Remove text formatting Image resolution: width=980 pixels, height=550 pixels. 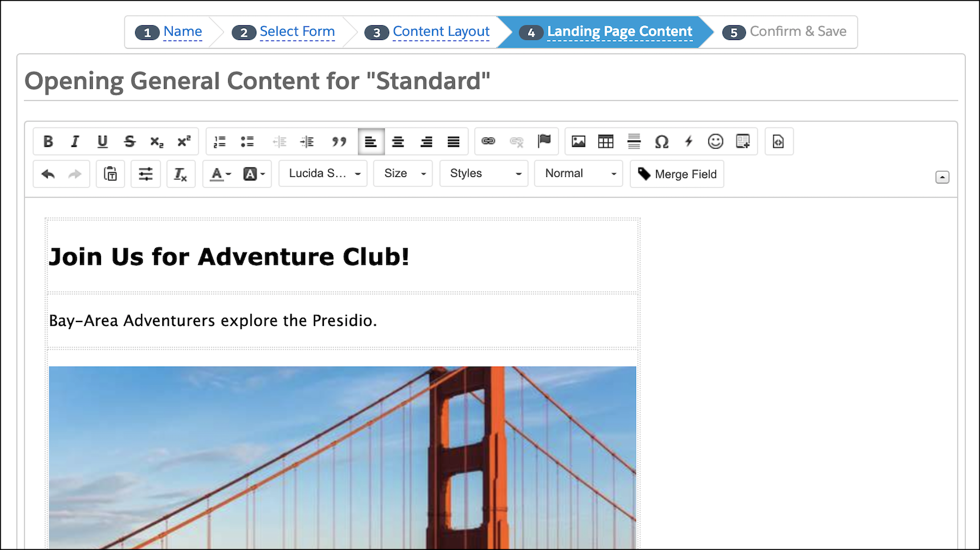180,174
